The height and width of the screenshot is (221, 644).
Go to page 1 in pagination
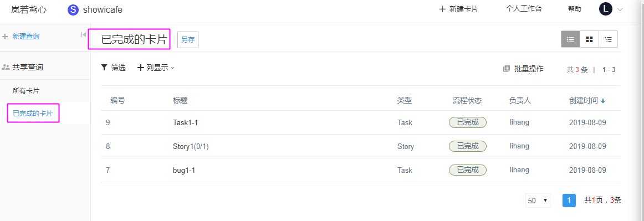tap(569, 201)
